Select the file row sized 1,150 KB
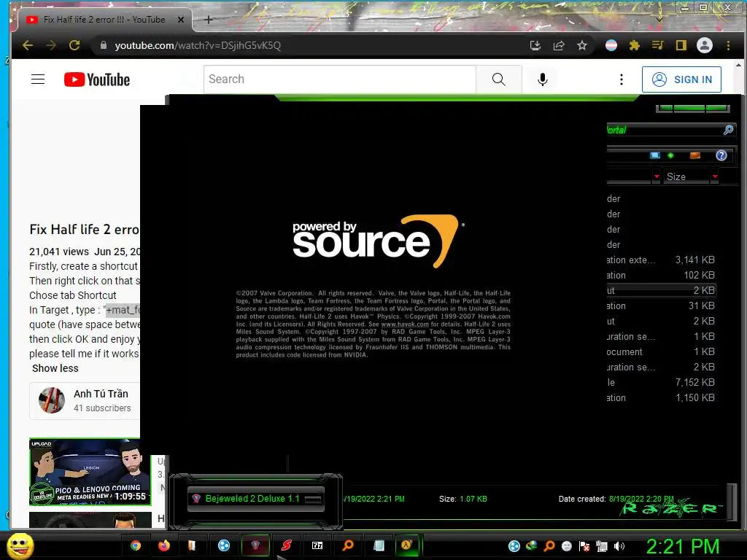The height and width of the screenshot is (560, 747). [x=661, y=397]
